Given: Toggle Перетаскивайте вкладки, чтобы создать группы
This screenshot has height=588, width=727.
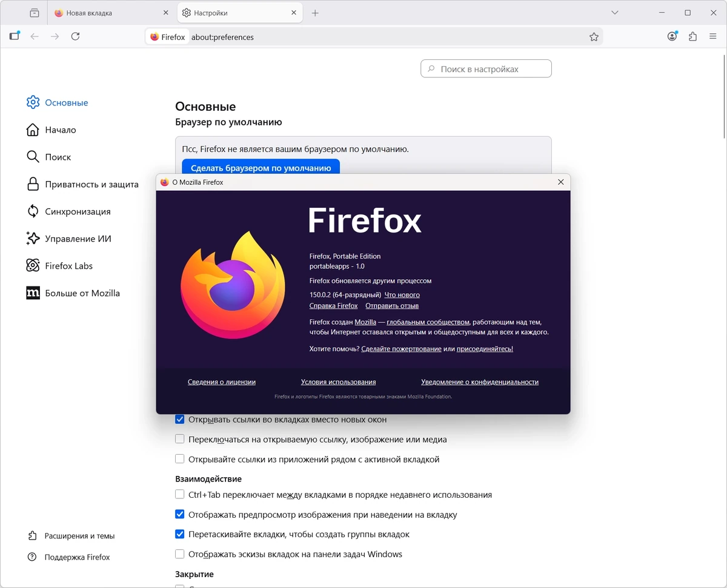Looking at the screenshot, I should tap(180, 534).
